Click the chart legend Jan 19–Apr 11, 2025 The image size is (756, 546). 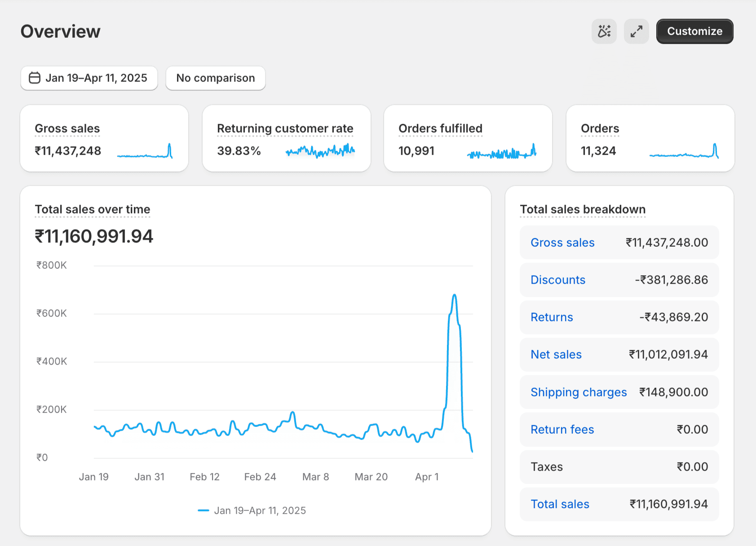pos(252,510)
